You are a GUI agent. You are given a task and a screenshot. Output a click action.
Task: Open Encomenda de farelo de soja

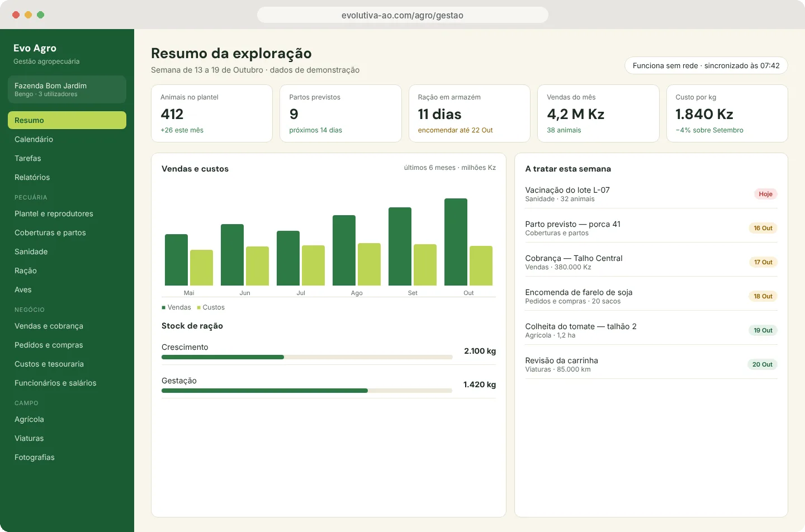click(651, 296)
